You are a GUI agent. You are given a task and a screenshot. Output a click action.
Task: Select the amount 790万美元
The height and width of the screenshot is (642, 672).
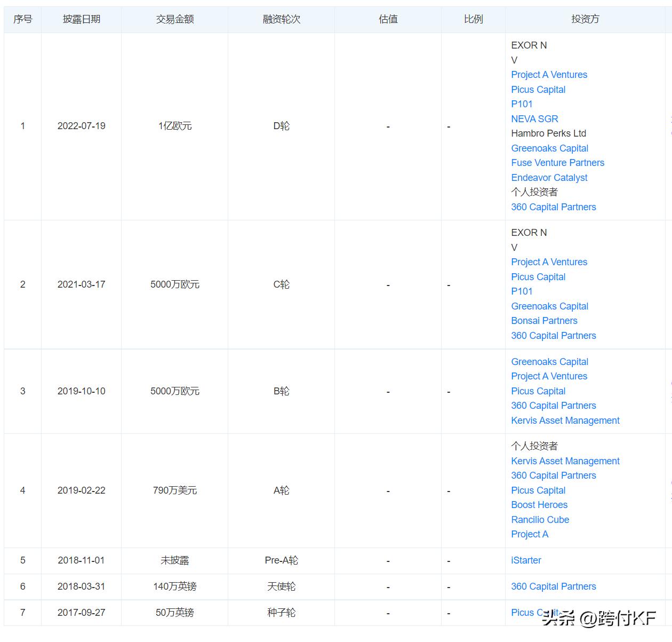(174, 490)
